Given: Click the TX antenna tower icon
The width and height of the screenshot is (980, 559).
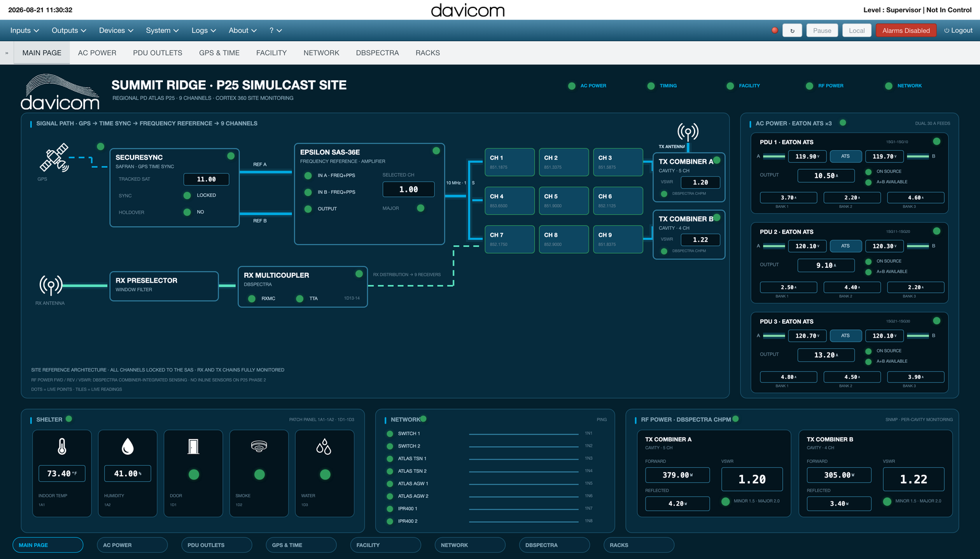Looking at the screenshot, I should point(688,132).
